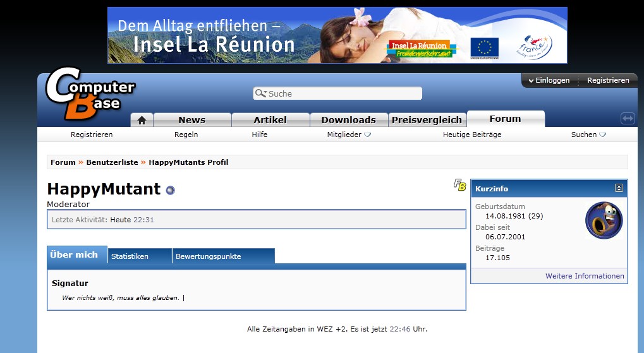
Task: Click the Insel La Réunion banner ad
Action: [x=337, y=35]
